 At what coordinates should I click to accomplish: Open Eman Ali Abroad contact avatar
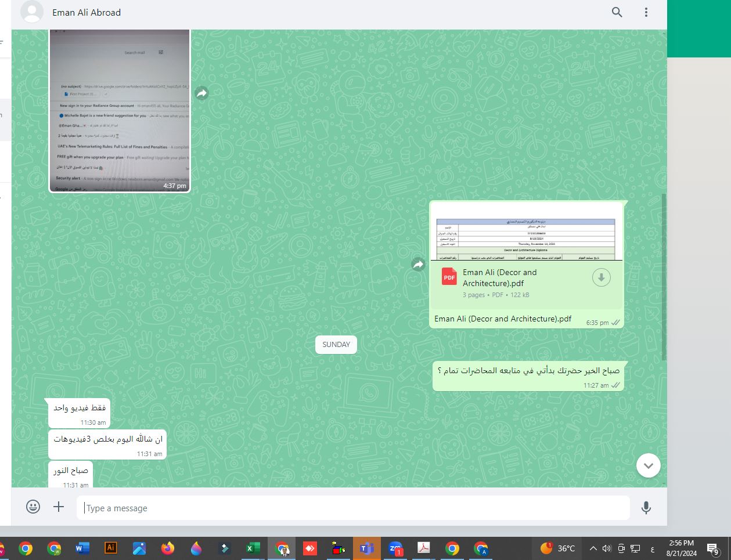point(32,12)
